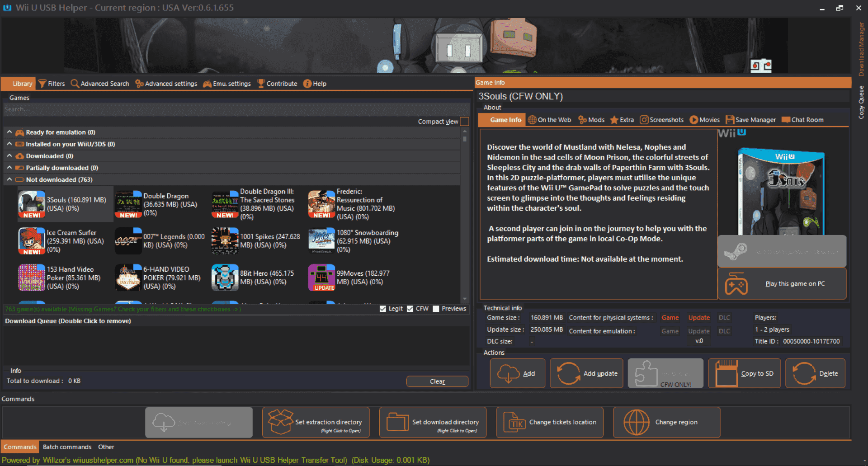The height and width of the screenshot is (466, 868).
Task: Open the Other commands tab
Action: click(x=106, y=447)
